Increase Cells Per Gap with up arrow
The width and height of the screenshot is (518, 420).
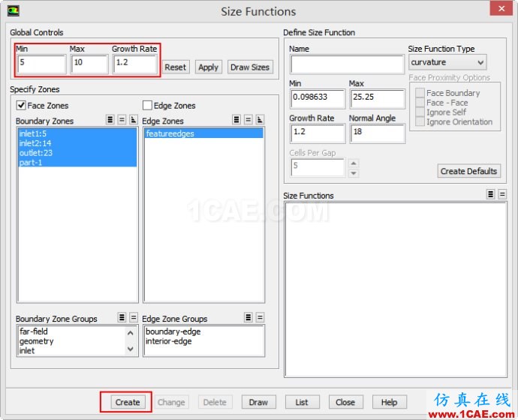pos(354,163)
